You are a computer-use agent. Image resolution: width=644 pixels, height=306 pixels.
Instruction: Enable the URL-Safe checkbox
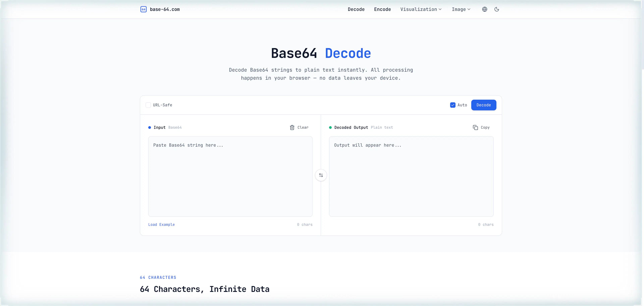click(x=148, y=105)
